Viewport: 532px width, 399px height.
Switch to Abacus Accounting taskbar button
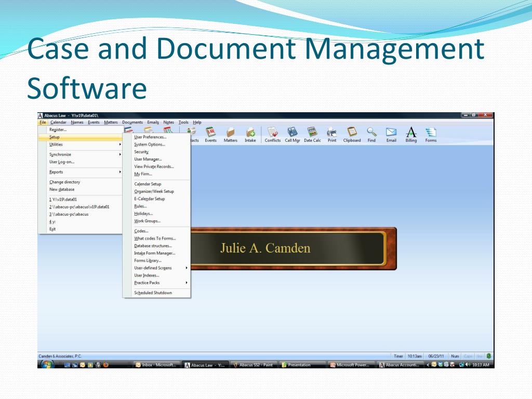coord(401,365)
